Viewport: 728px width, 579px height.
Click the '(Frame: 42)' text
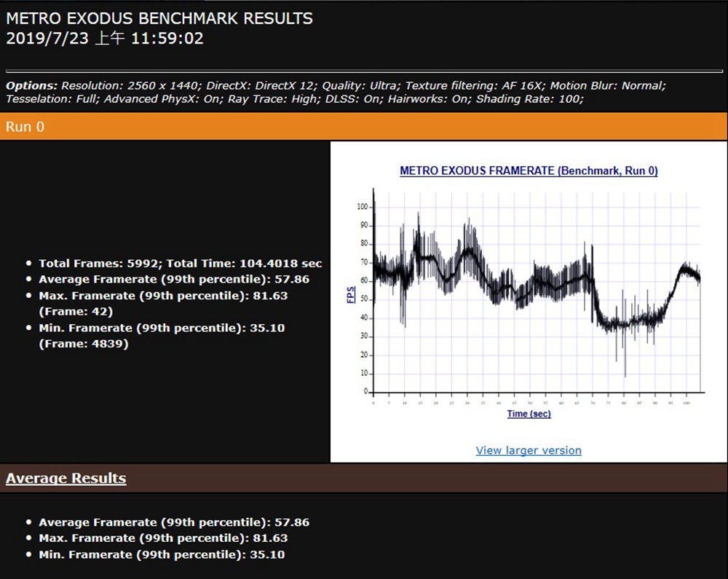[x=76, y=312]
